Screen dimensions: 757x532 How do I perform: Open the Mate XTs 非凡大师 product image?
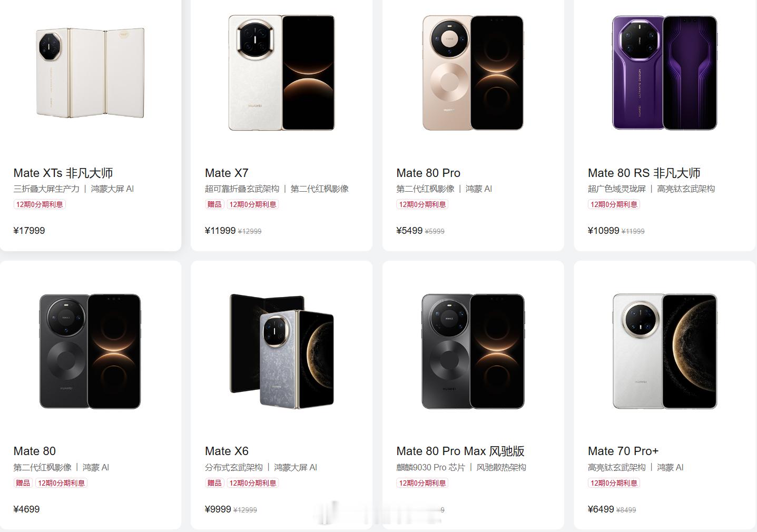click(90, 73)
